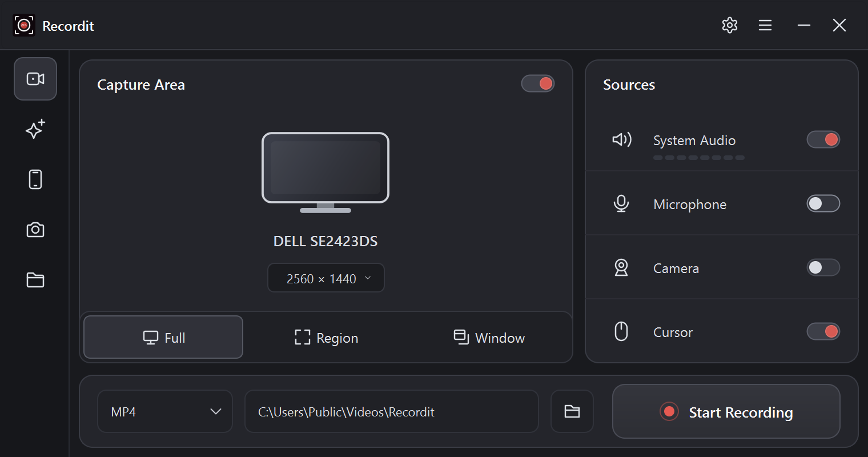Open settings via the gear icon
The image size is (868, 457).
(730, 25)
